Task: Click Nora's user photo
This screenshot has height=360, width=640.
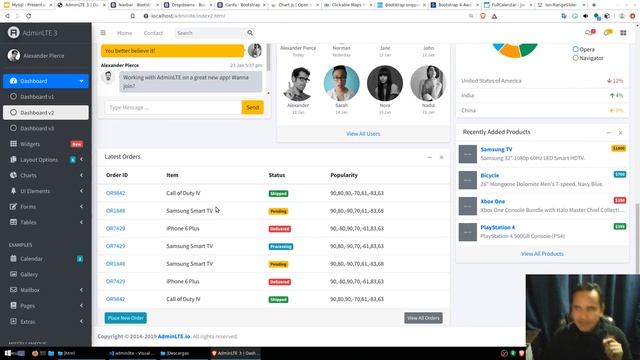Action: click(385, 83)
